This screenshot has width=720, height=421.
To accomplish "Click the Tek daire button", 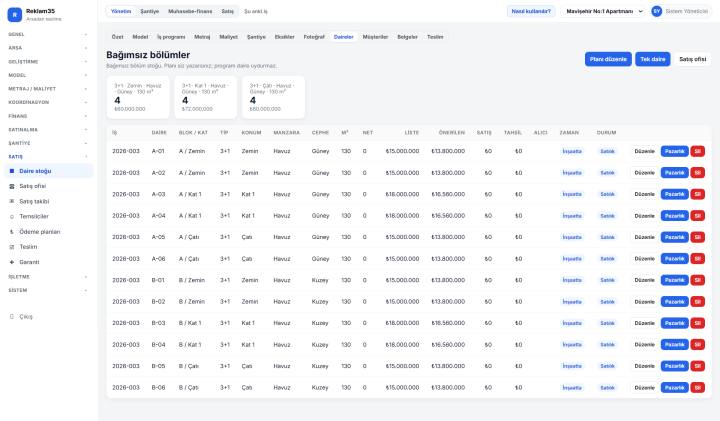I will (x=653, y=59).
